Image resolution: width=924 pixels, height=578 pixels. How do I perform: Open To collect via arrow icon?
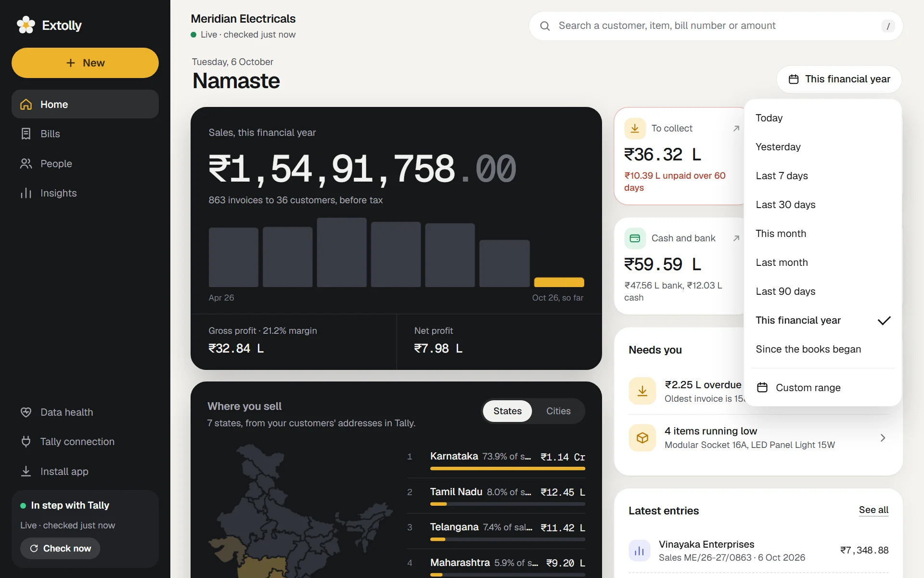pyautogui.click(x=736, y=129)
